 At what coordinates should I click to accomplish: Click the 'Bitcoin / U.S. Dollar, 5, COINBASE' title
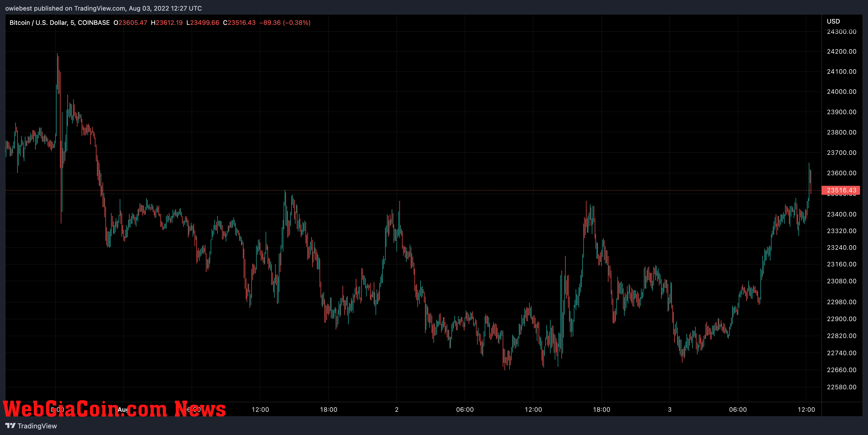click(x=60, y=22)
